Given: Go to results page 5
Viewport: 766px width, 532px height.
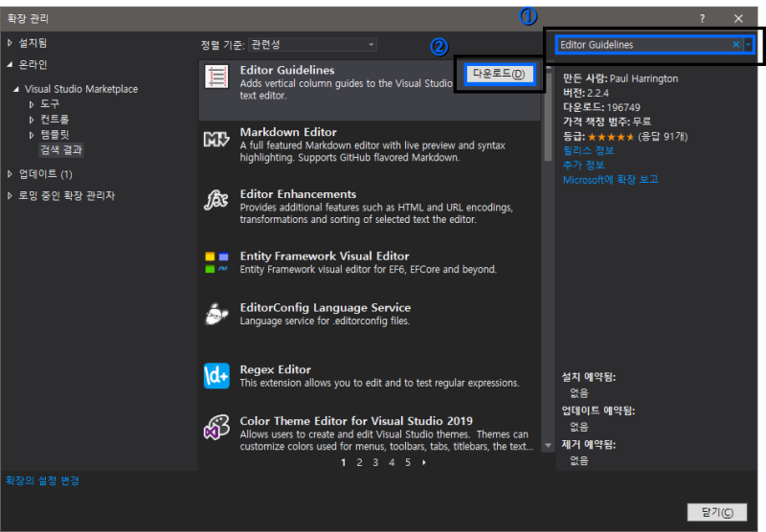Looking at the screenshot, I should 408,463.
